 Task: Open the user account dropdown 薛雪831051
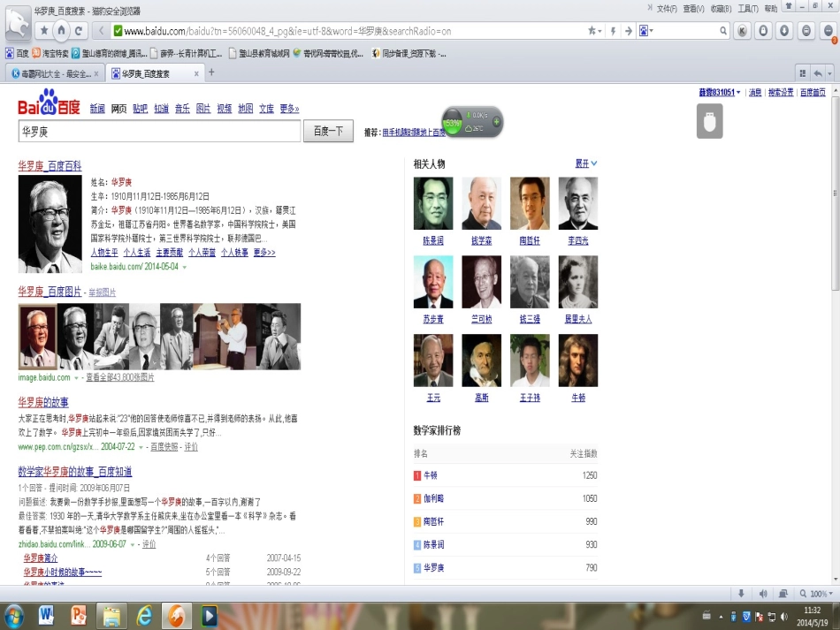(720, 93)
